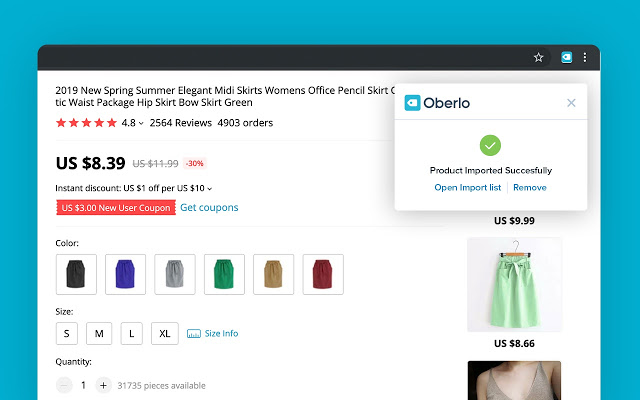
Task: Select size M option
Action: coord(99,333)
